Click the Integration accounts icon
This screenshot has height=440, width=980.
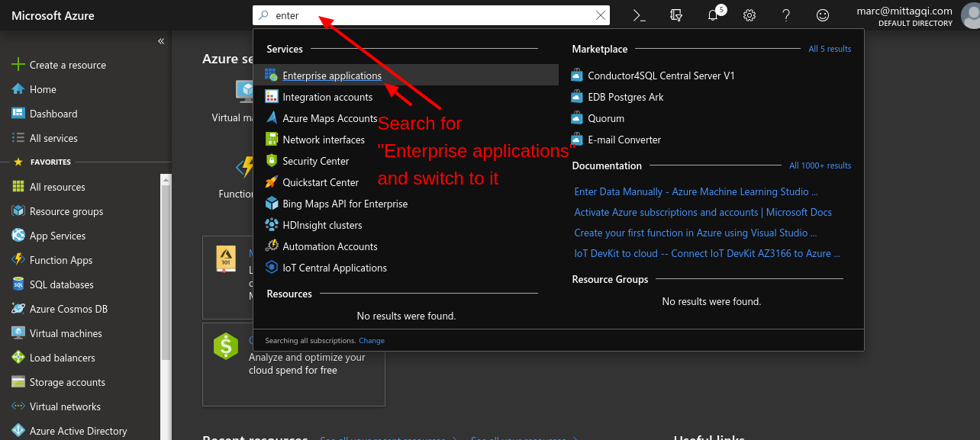pyautogui.click(x=271, y=96)
